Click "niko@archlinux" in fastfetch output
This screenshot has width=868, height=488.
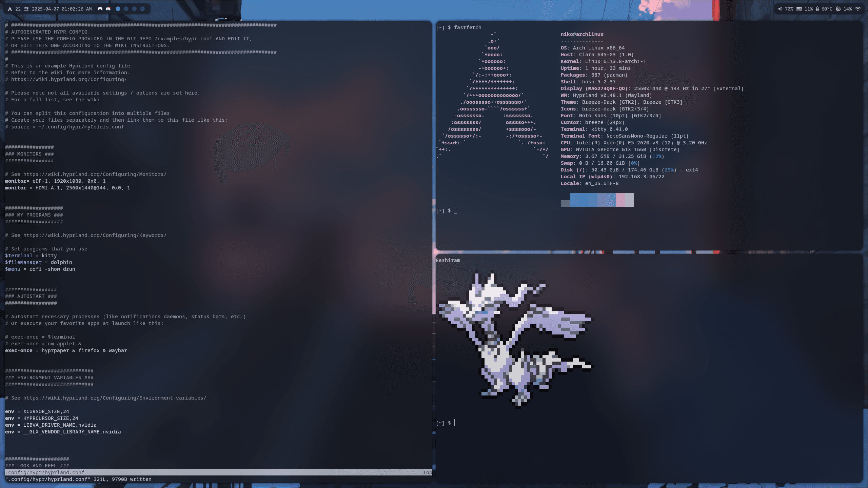pyautogui.click(x=582, y=34)
